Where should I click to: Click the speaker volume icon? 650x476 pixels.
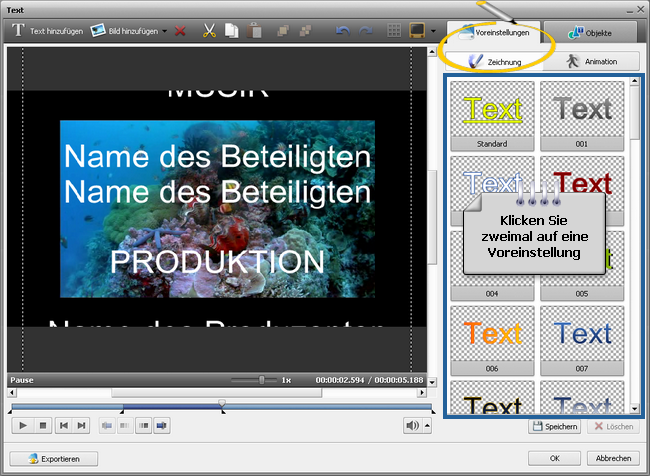click(412, 425)
